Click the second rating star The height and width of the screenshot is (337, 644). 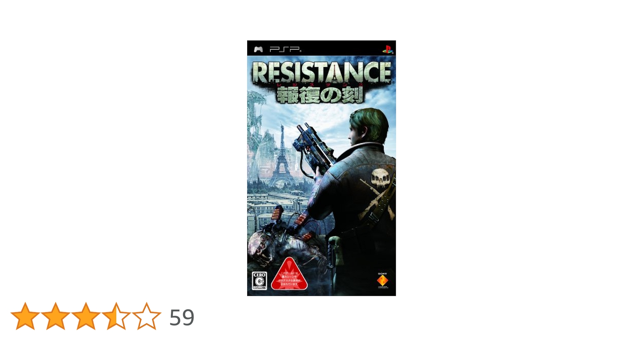56,316
